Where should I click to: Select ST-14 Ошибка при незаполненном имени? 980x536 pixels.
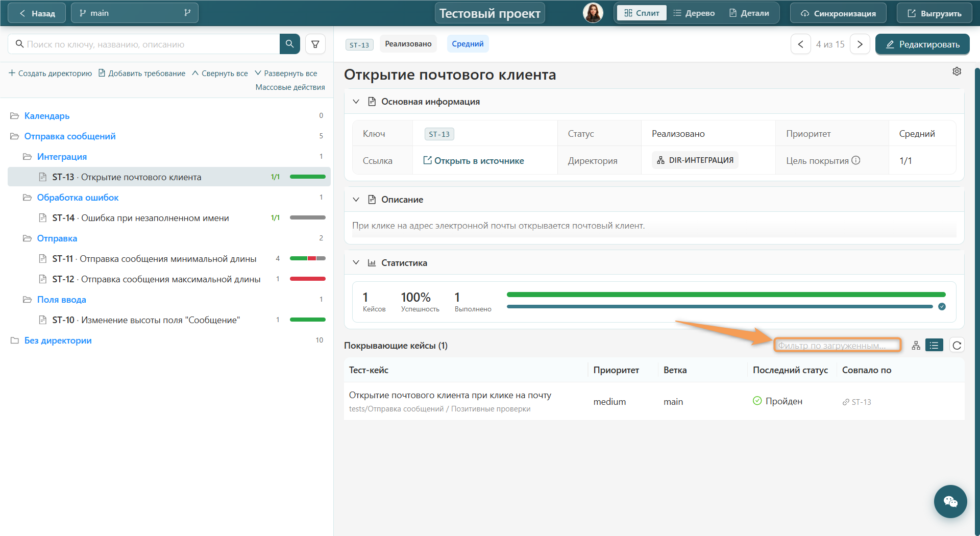point(169,218)
